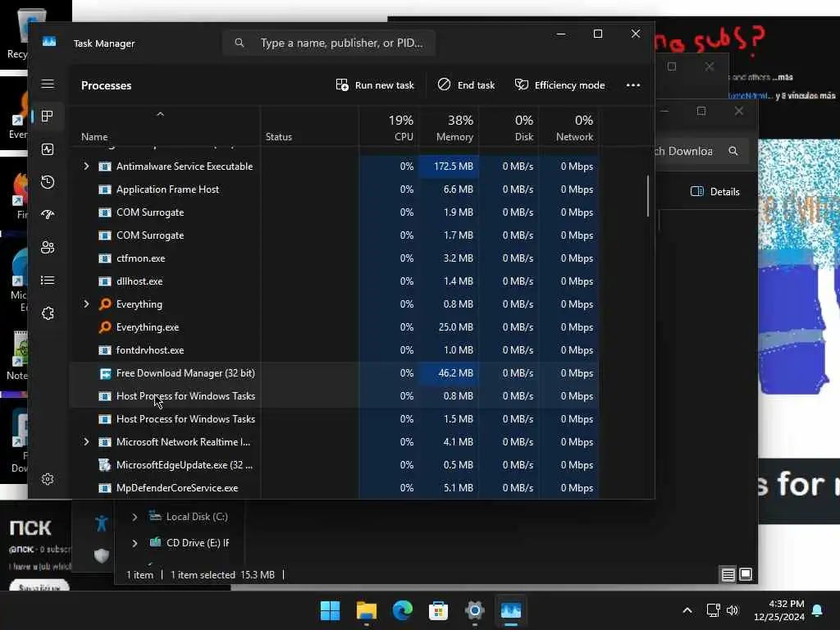Screen dimensions: 840x630
Task: Open the Details page icon in sidebar
Action: click(x=48, y=281)
